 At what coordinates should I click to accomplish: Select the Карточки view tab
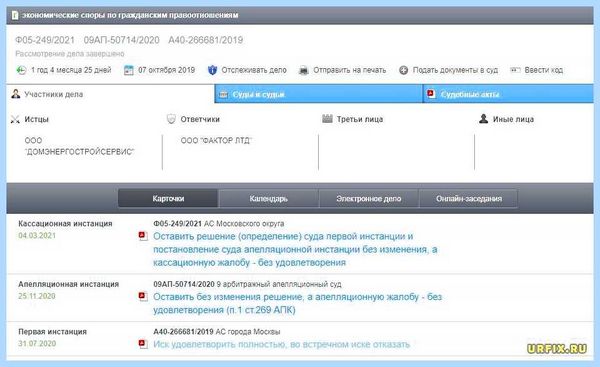tap(168, 199)
